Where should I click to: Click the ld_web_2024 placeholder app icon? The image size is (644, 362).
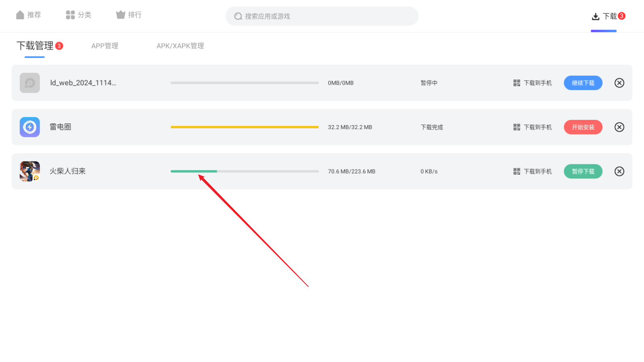(30, 83)
